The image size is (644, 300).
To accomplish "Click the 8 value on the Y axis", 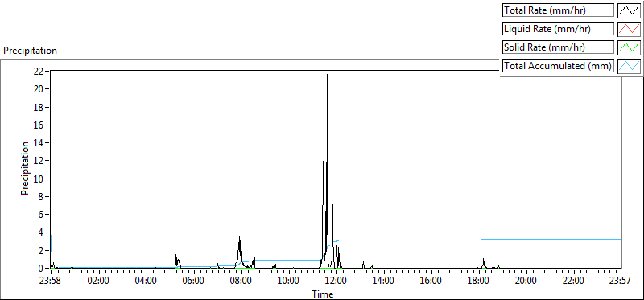I will click(x=42, y=196).
